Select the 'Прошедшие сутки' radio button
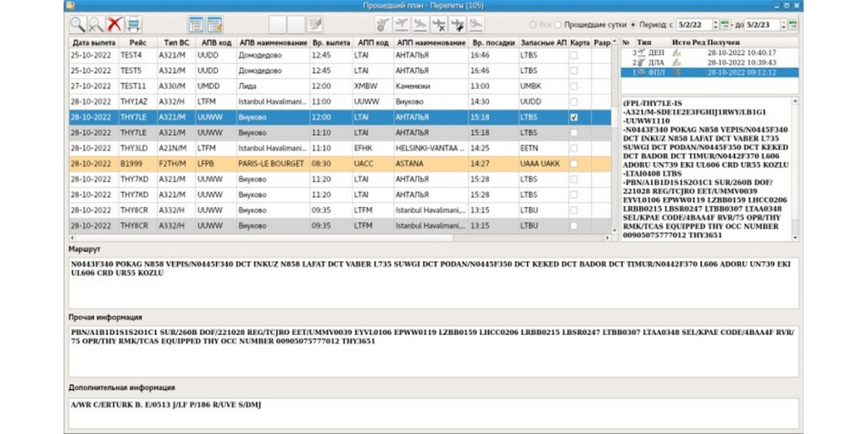This screenshot has height=434, width=868. (559, 25)
